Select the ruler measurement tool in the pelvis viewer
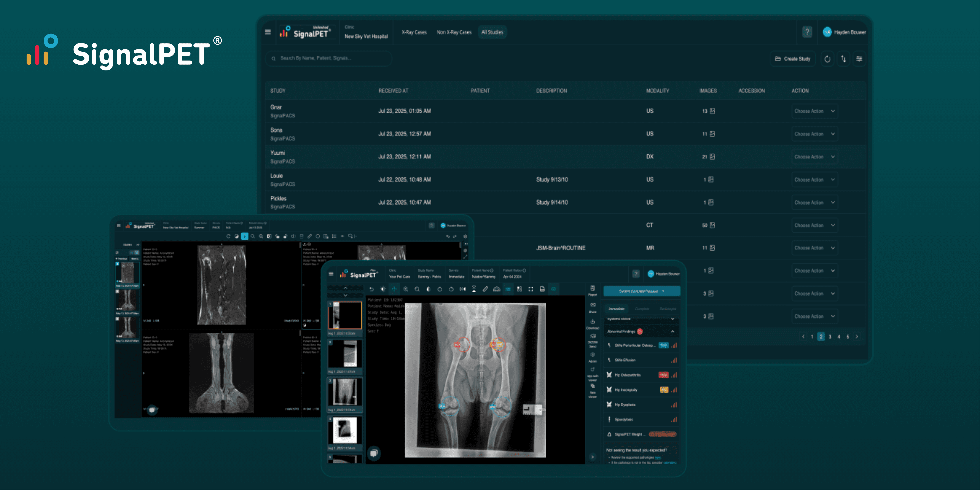Screen dimensions: 980x490 [x=485, y=289]
